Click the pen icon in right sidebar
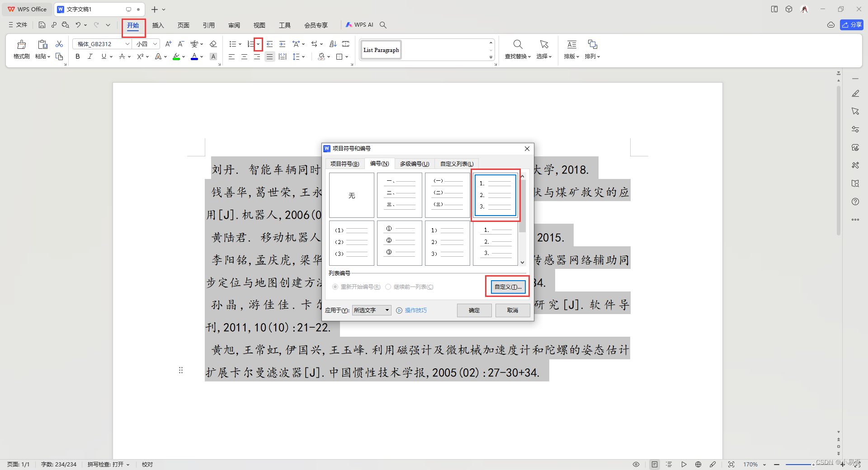 855,93
